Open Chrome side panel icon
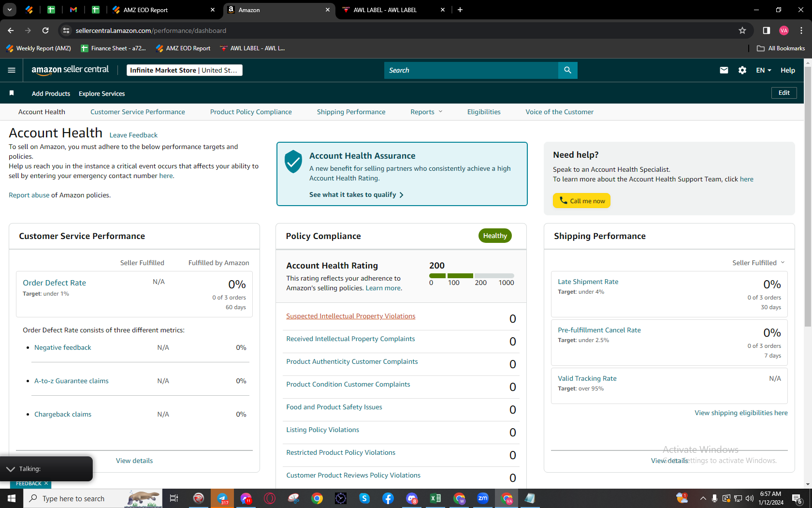Image resolution: width=812 pixels, height=508 pixels. pos(766,30)
